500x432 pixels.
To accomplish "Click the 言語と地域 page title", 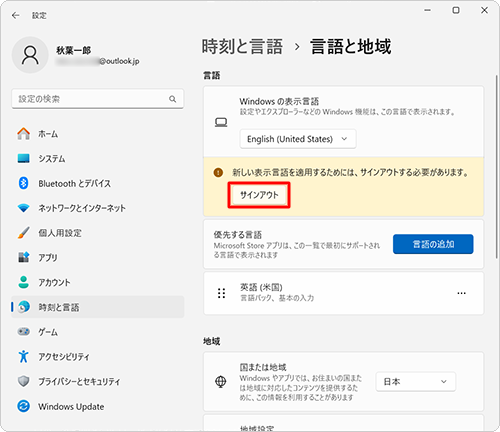I will point(351,46).
